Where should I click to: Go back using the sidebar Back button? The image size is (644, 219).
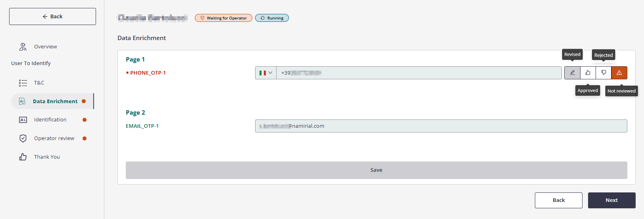(x=52, y=17)
